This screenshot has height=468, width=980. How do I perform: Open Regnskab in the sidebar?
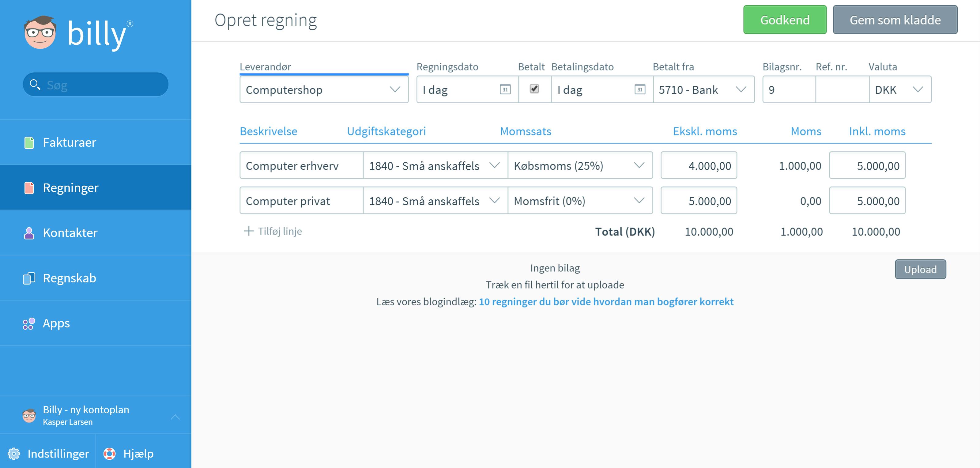[96, 278]
